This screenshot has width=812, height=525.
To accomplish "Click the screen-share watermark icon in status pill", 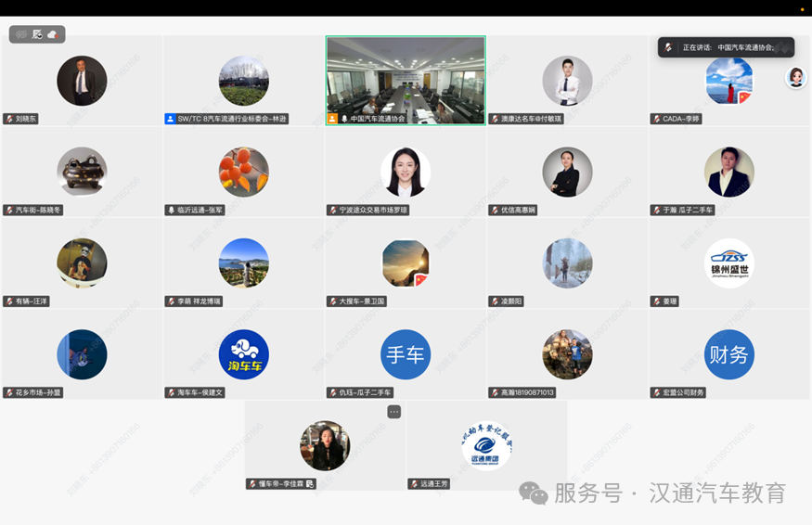I will click(x=37, y=34).
